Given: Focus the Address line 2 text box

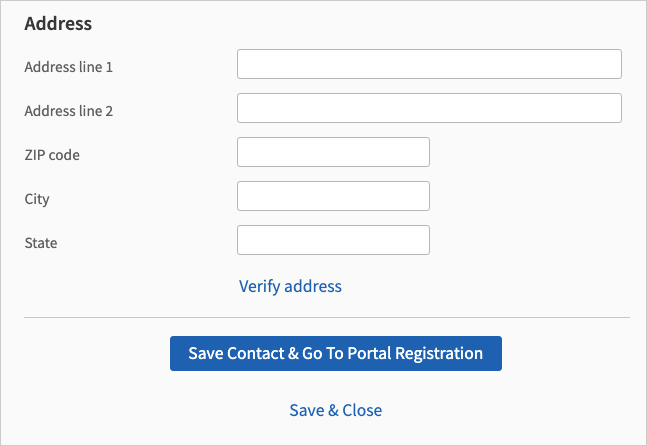Looking at the screenshot, I should click(429, 108).
